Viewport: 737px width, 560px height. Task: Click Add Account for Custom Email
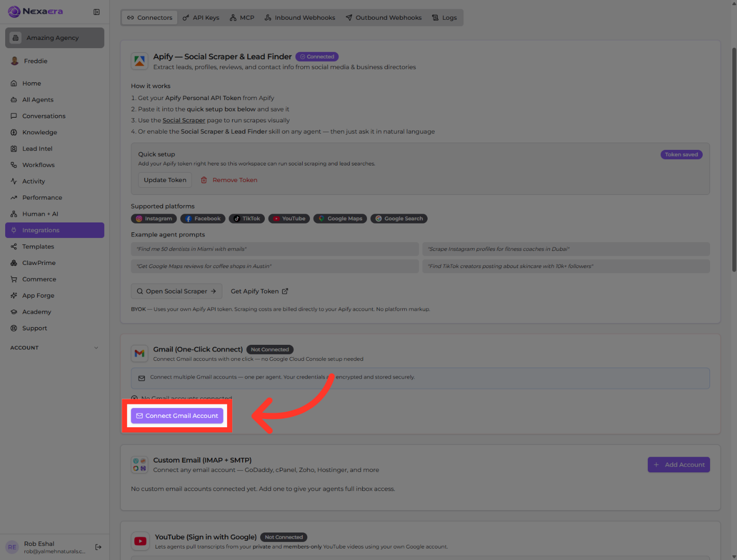pyautogui.click(x=679, y=465)
